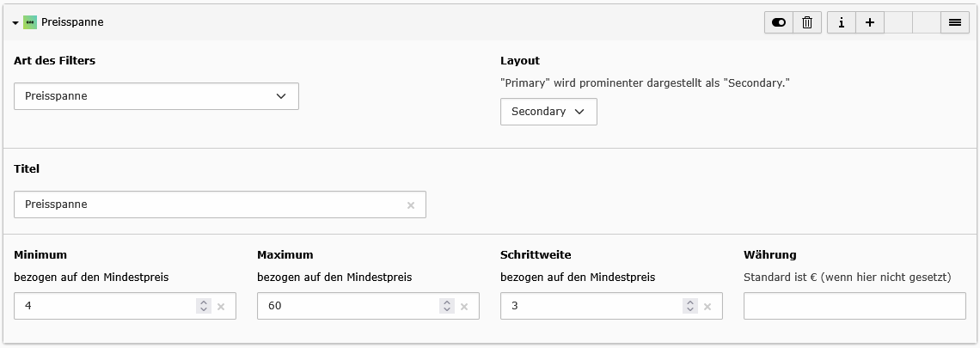
Task: Show record info with the i icon
Action: 841,23
